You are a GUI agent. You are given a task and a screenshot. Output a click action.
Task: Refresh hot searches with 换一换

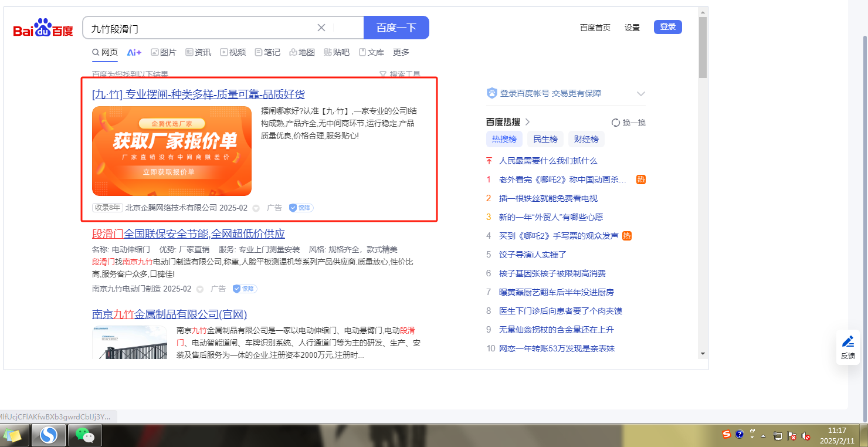628,123
